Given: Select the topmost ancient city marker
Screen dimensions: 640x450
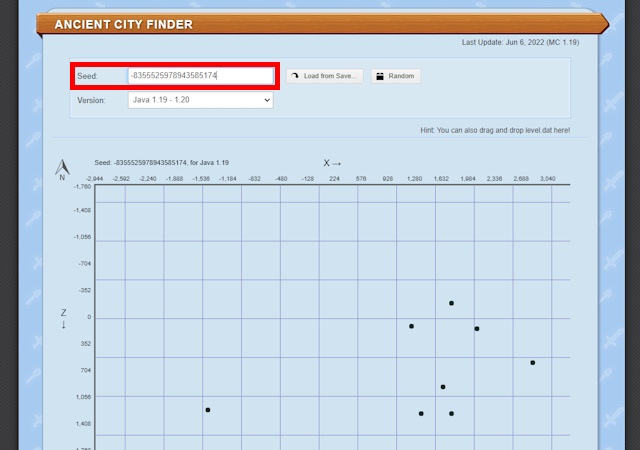Looking at the screenshot, I should 452,303.
